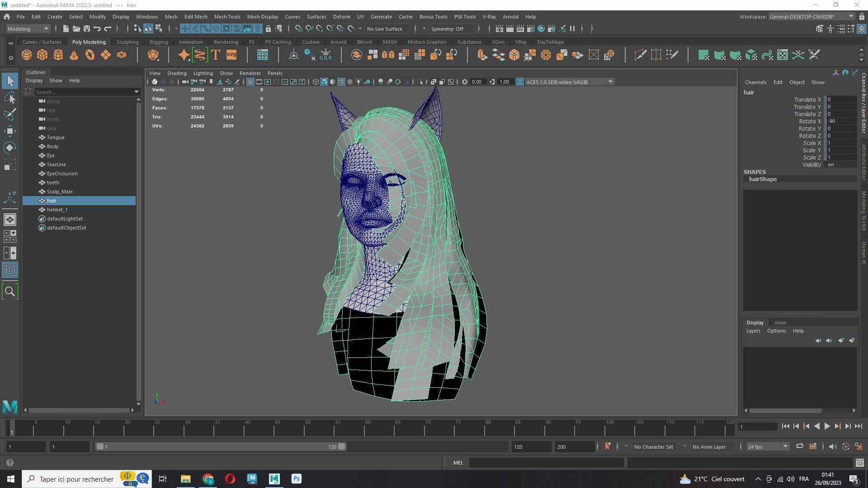Viewport: 868px width, 488px height.
Task: Create a Polygon Cylinder from shelf
Action: click(58, 55)
